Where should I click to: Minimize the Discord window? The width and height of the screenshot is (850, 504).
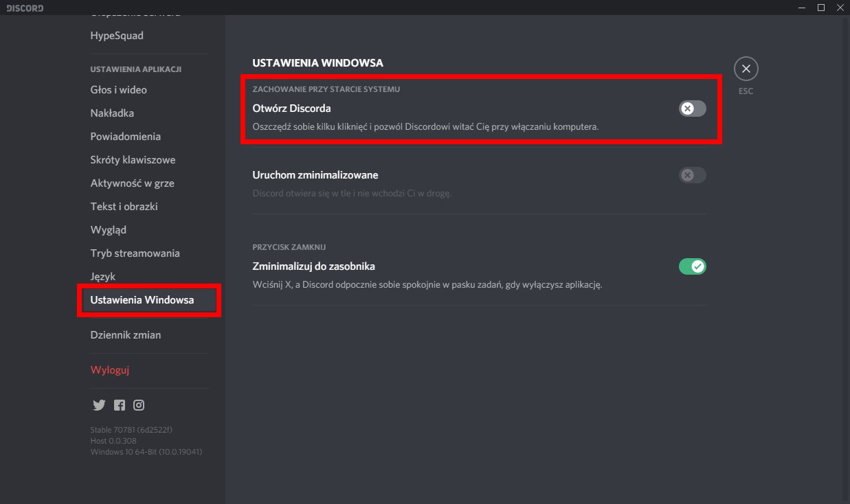click(x=801, y=8)
